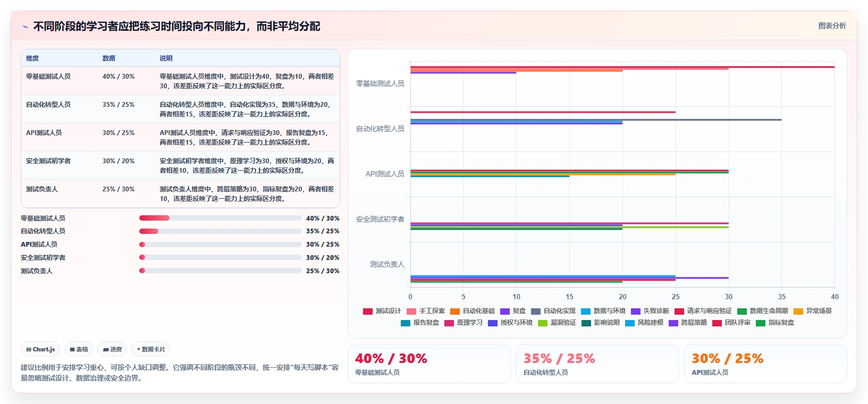Image resolution: width=868 pixels, height=404 pixels.
Task: Click the 团队评审 legend item
Action: [731, 323]
